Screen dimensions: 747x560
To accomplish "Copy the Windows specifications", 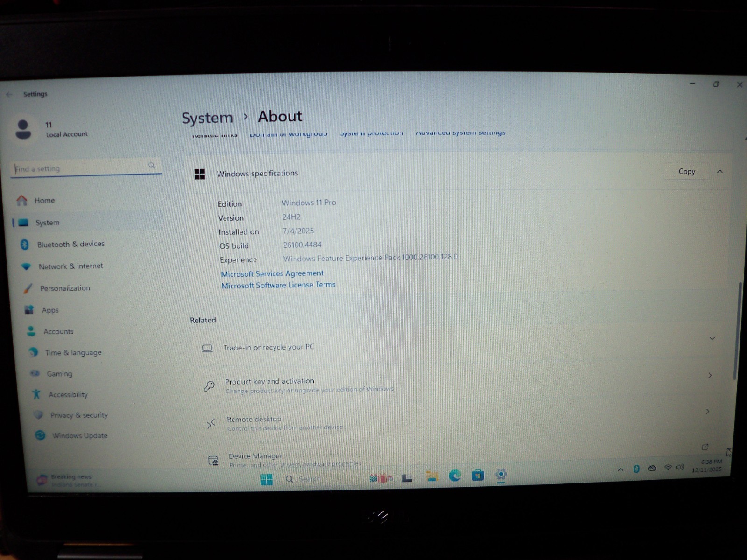I will [687, 171].
